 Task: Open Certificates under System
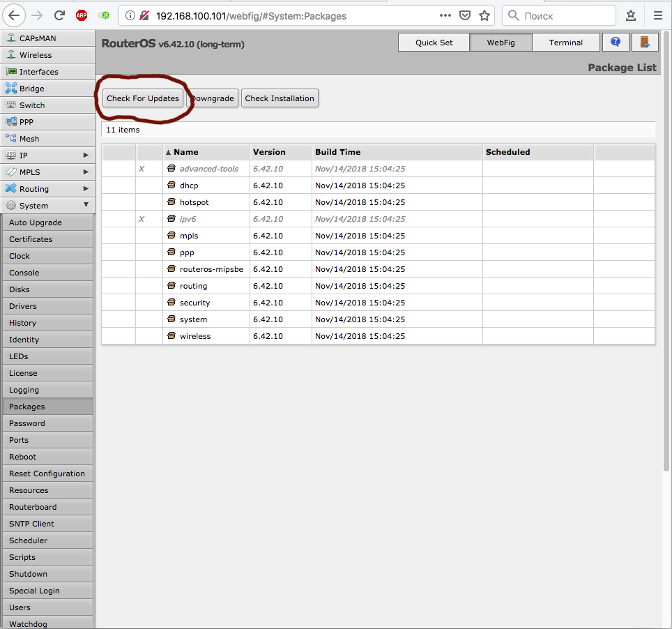[x=47, y=239]
